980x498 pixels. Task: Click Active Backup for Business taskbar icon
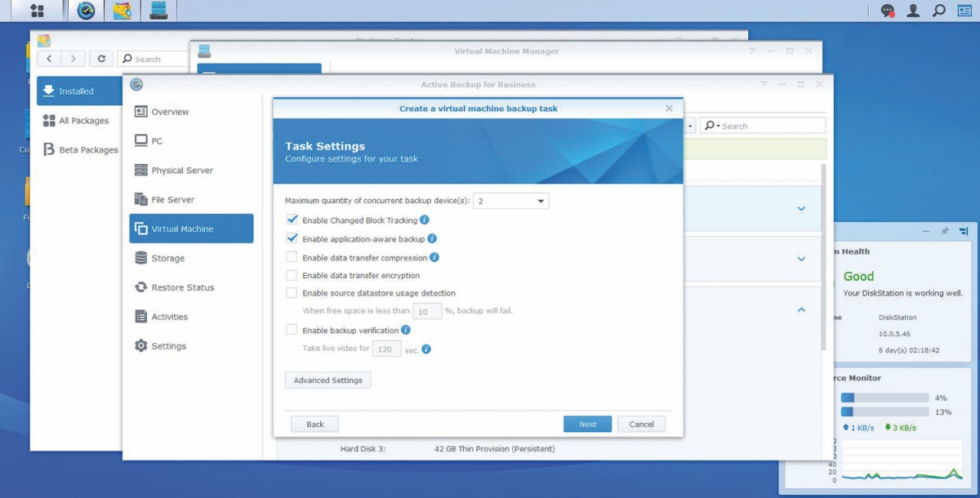pyautogui.click(x=85, y=11)
